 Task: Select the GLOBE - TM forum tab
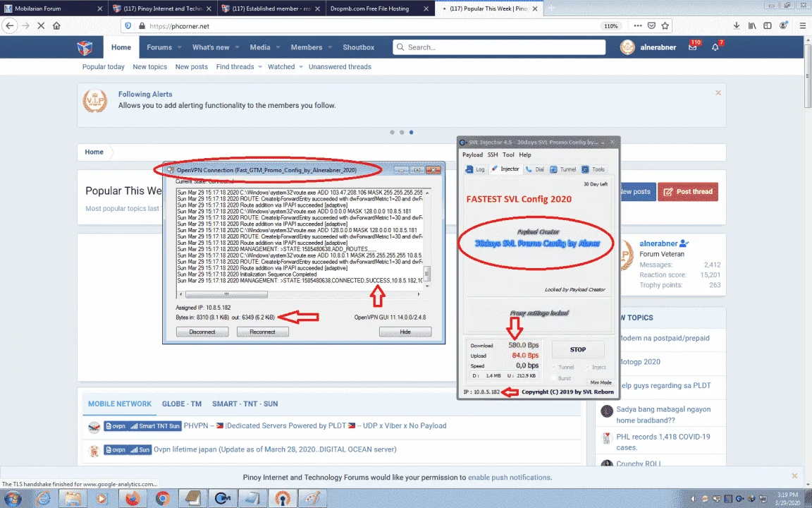181,404
